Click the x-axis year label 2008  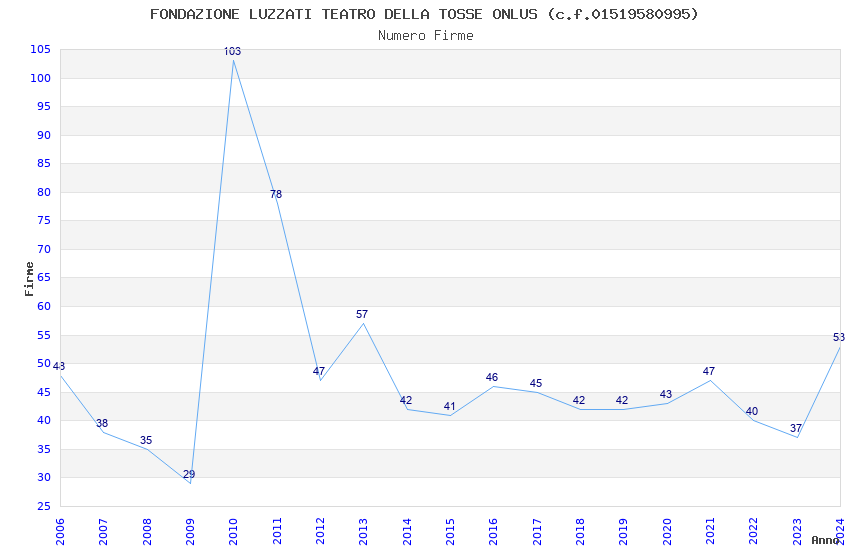(146, 532)
